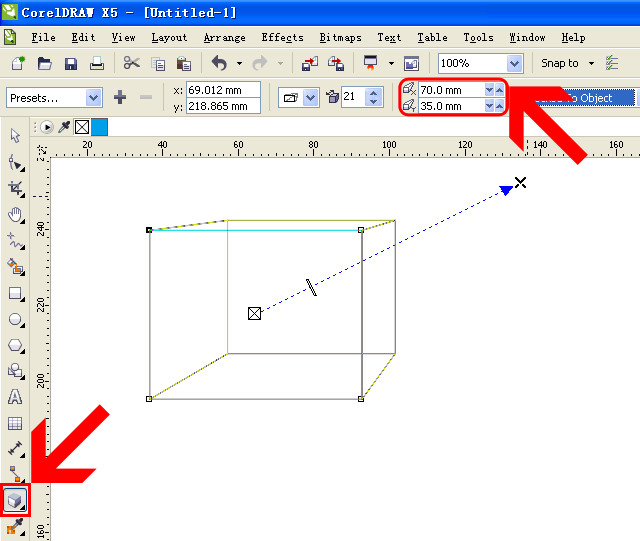
Task: Print the document
Action: click(97, 63)
